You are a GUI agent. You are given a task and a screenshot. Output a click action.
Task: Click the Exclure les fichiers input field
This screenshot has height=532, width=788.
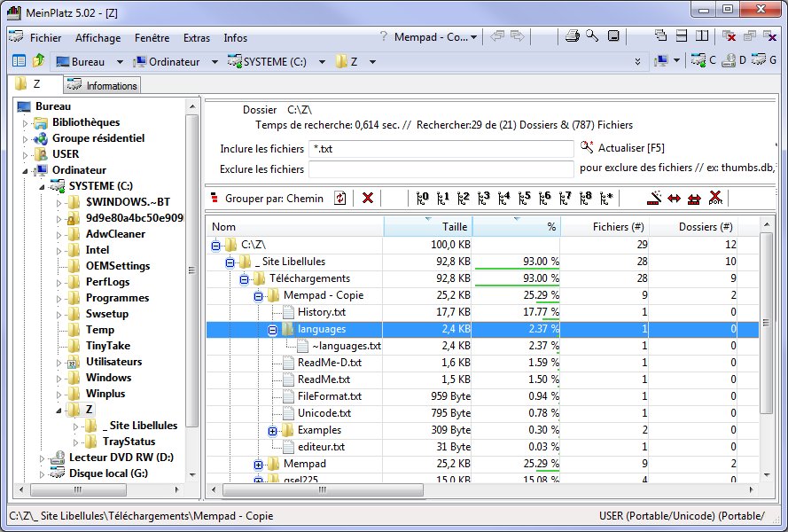coord(441,169)
